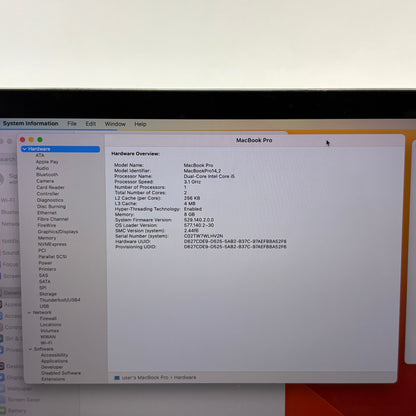Select Wi-Fi under Network
Image resolution: width=416 pixels, height=416 pixels.
pyautogui.click(x=46, y=343)
